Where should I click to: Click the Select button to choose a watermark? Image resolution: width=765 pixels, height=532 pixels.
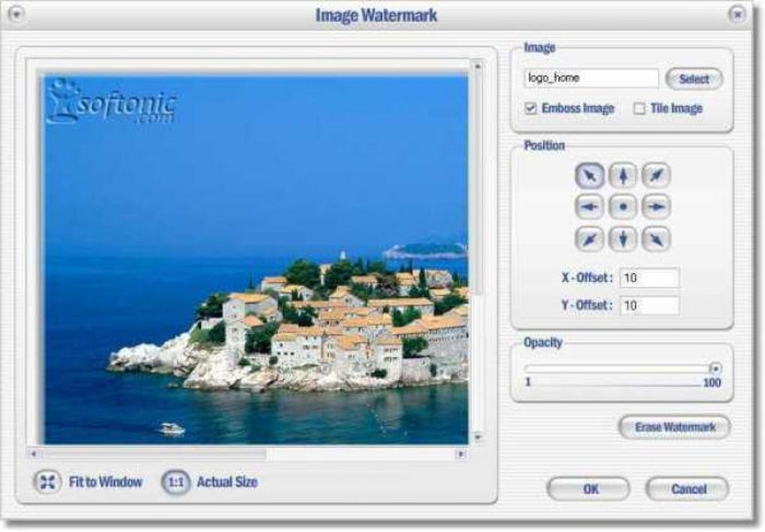(x=694, y=79)
